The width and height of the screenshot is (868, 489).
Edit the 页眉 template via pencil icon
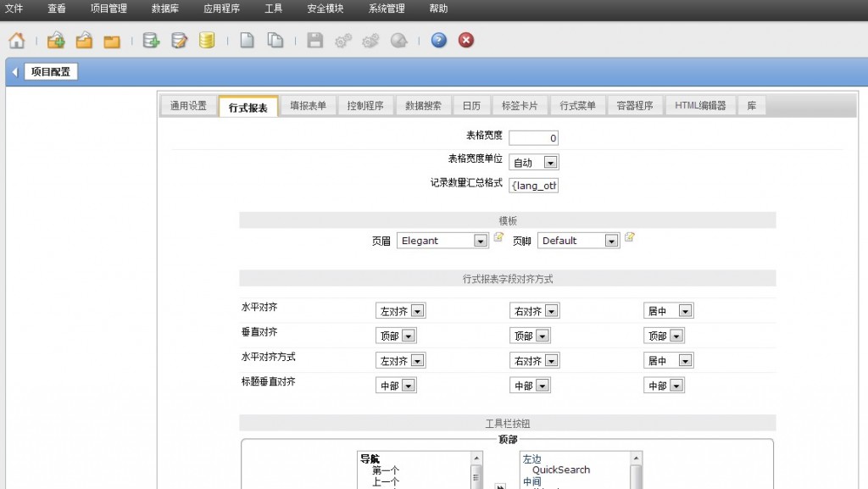pos(498,237)
